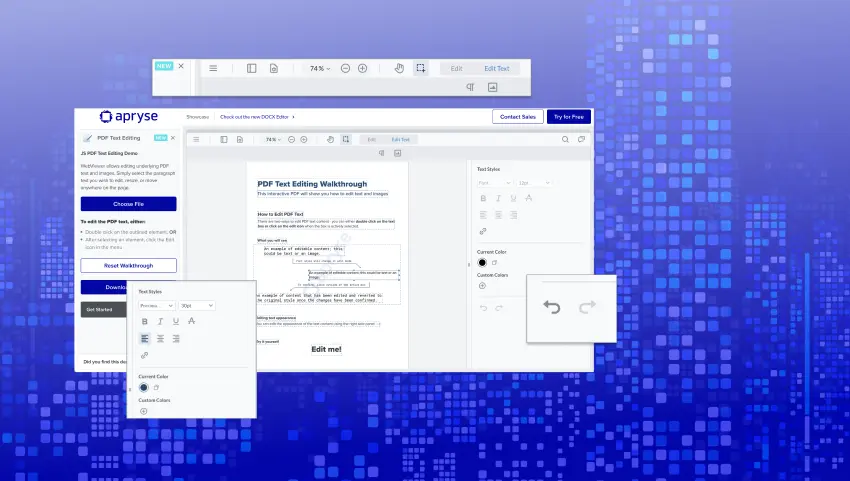Viewport: 850px width, 481px height.
Task: Click link icon in floating Text Styles popup
Action: tap(144, 356)
